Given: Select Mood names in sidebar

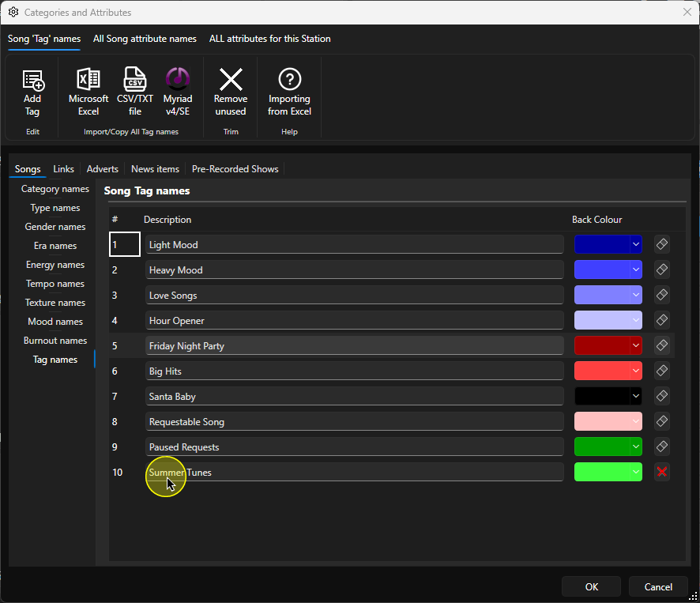Looking at the screenshot, I should tap(55, 322).
